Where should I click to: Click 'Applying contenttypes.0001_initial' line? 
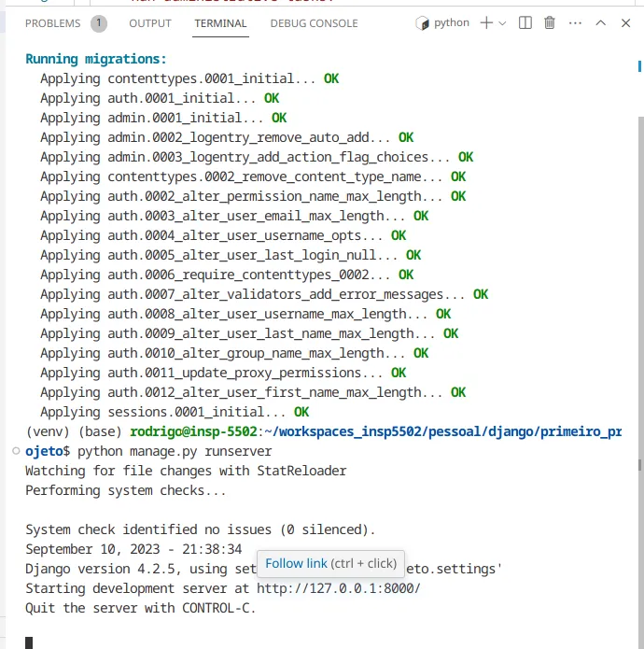pyautogui.click(x=189, y=78)
